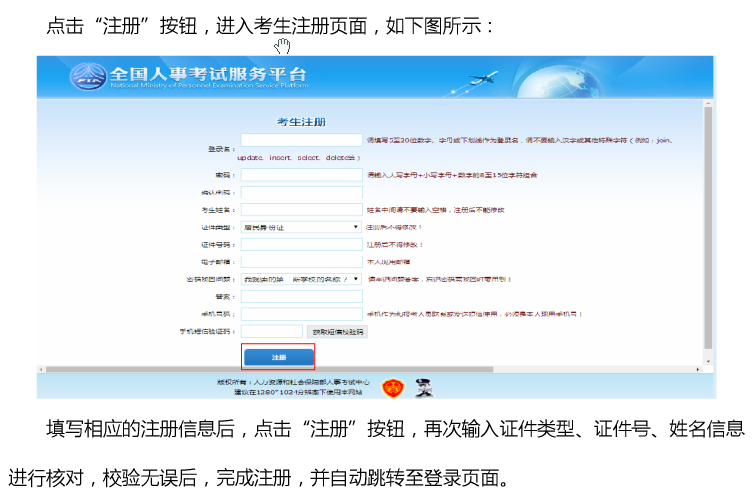Click the 全国人事考试服务平台 title text
The image size is (755, 500).
[208, 74]
